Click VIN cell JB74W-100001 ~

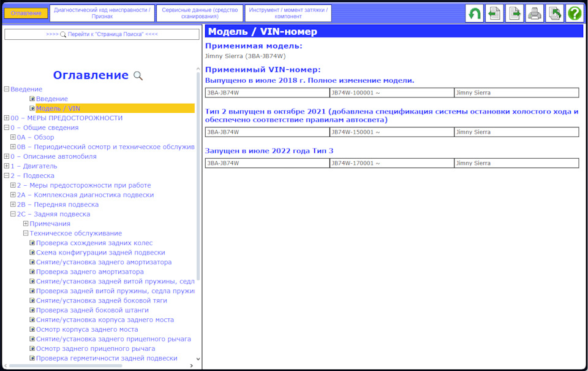click(x=392, y=93)
